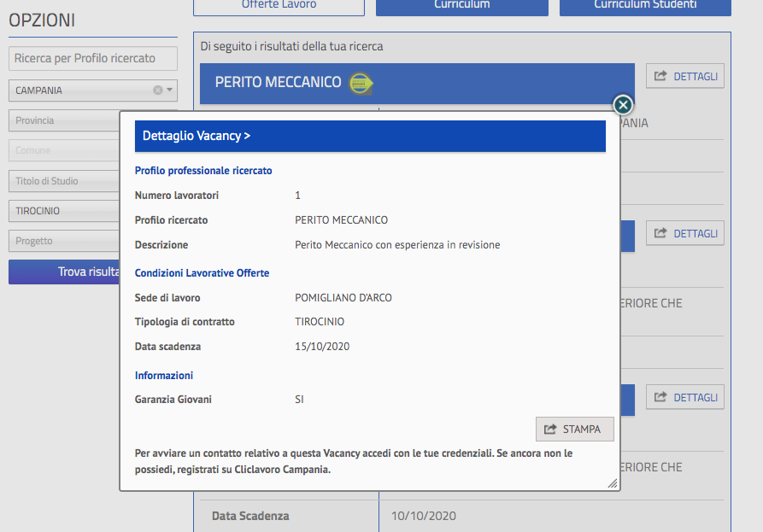Focus the Ricerca per Profilo ricercato field

93,58
